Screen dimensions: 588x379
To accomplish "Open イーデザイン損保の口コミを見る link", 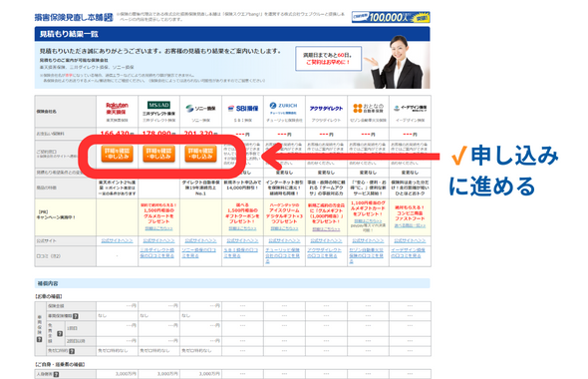I will (x=409, y=253).
